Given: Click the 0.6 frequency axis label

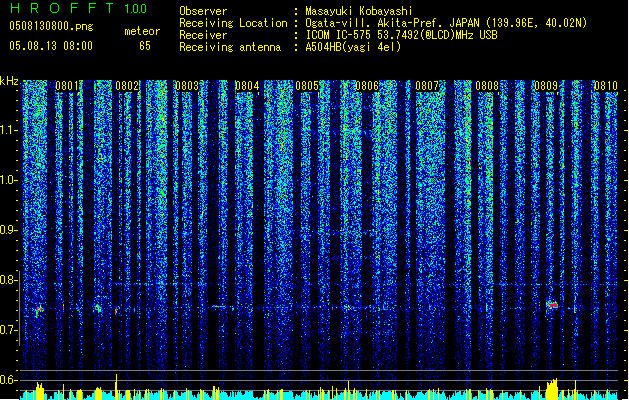Looking at the screenshot, I should point(8,380).
